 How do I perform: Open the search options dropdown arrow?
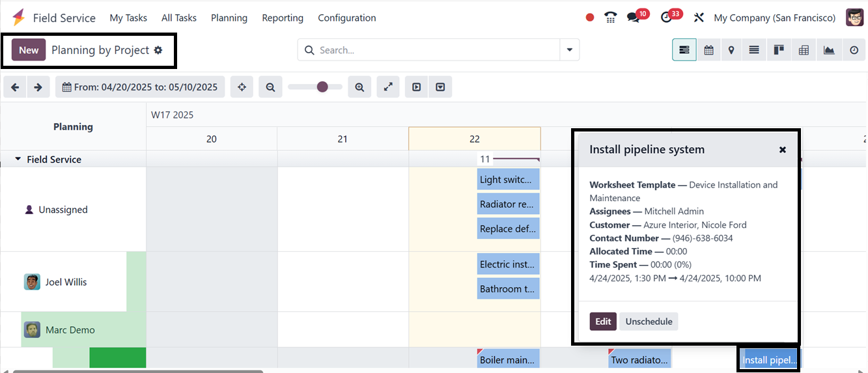[570, 50]
